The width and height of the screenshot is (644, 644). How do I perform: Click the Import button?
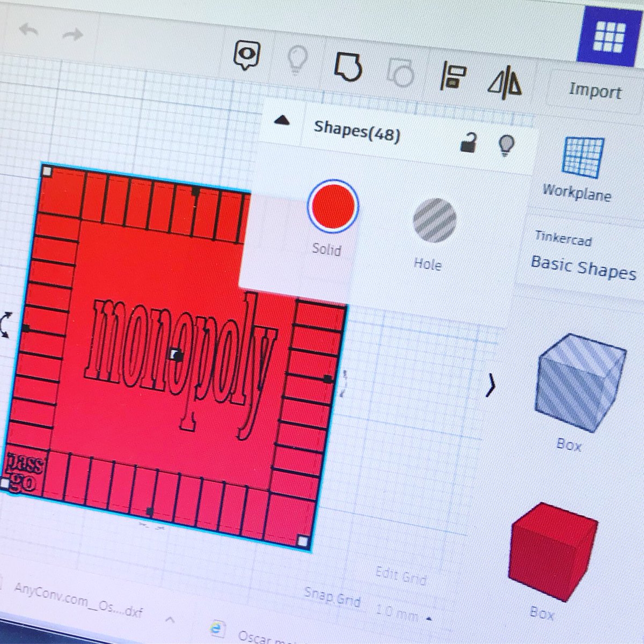click(x=595, y=91)
